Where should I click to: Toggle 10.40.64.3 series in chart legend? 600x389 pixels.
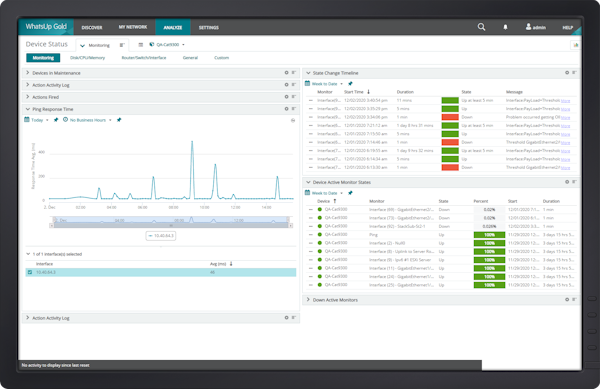click(x=161, y=236)
